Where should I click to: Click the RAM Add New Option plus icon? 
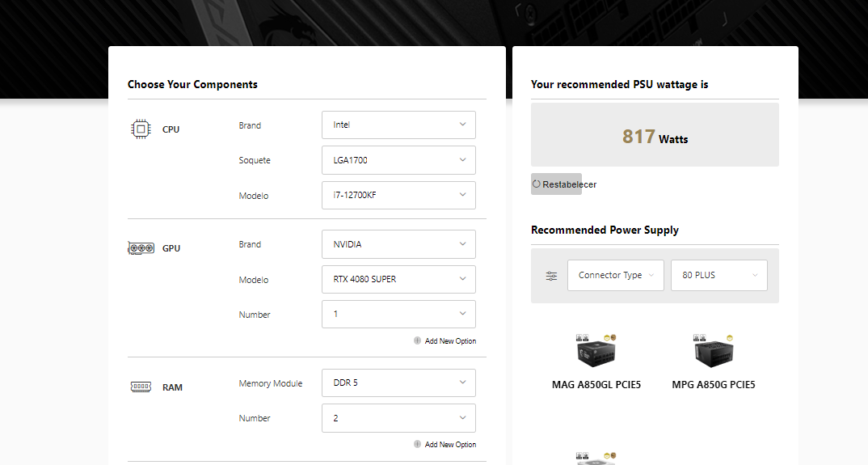tap(417, 444)
